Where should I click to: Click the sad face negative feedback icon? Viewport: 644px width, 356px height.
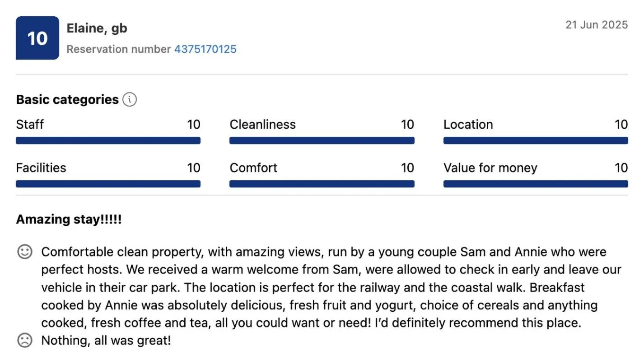click(x=25, y=340)
